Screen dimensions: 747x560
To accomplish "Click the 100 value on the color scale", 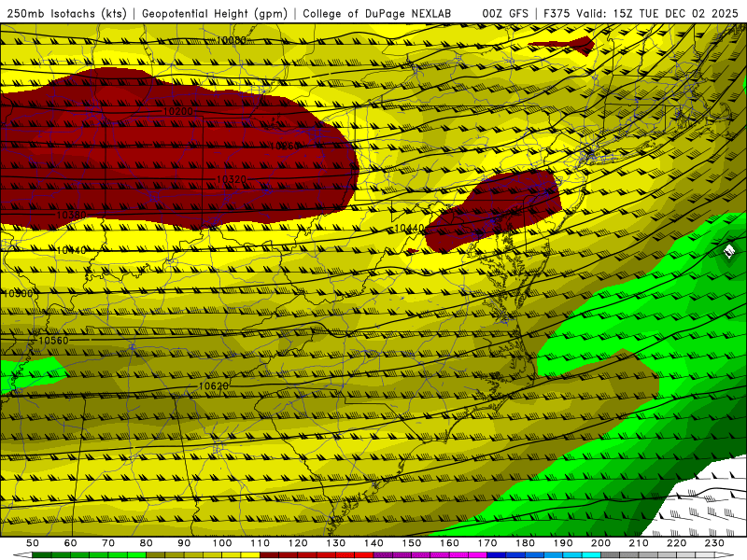I will point(222,543).
